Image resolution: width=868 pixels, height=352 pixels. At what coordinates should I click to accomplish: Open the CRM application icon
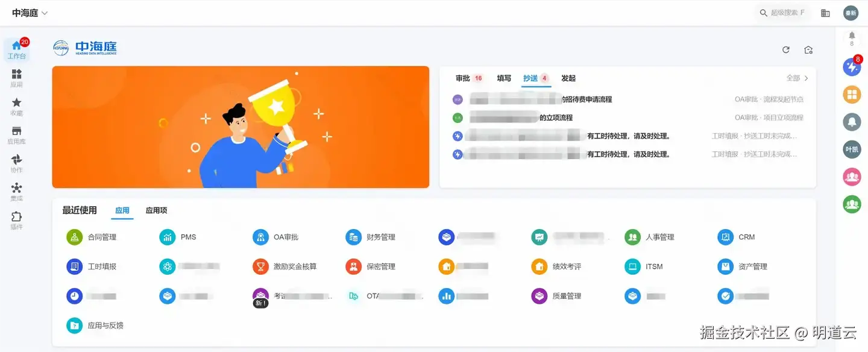pyautogui.click(x=725, y=237)
